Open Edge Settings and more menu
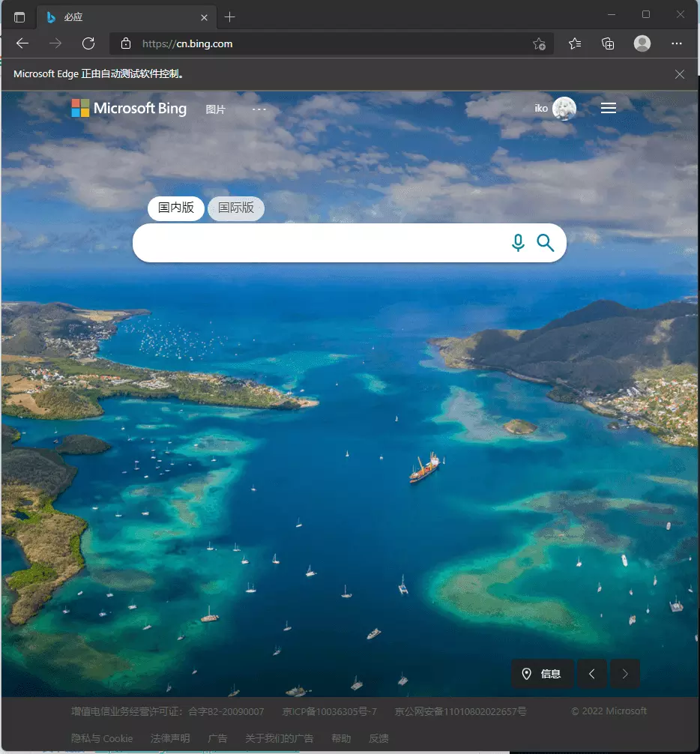 click(x=677, y=43)
